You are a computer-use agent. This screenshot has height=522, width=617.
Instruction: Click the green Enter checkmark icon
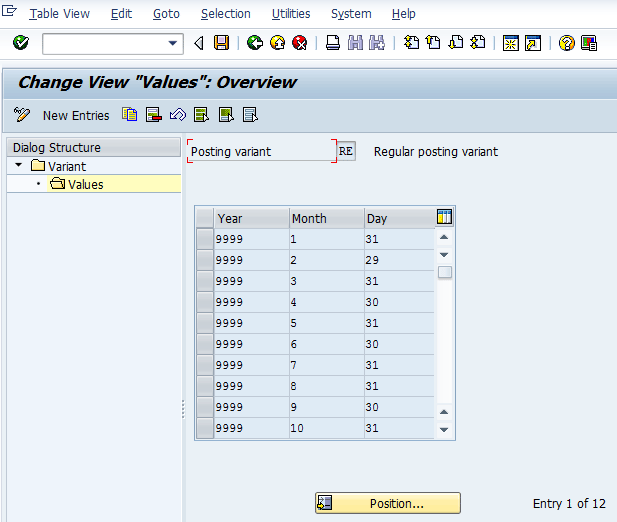click(21, 43)
